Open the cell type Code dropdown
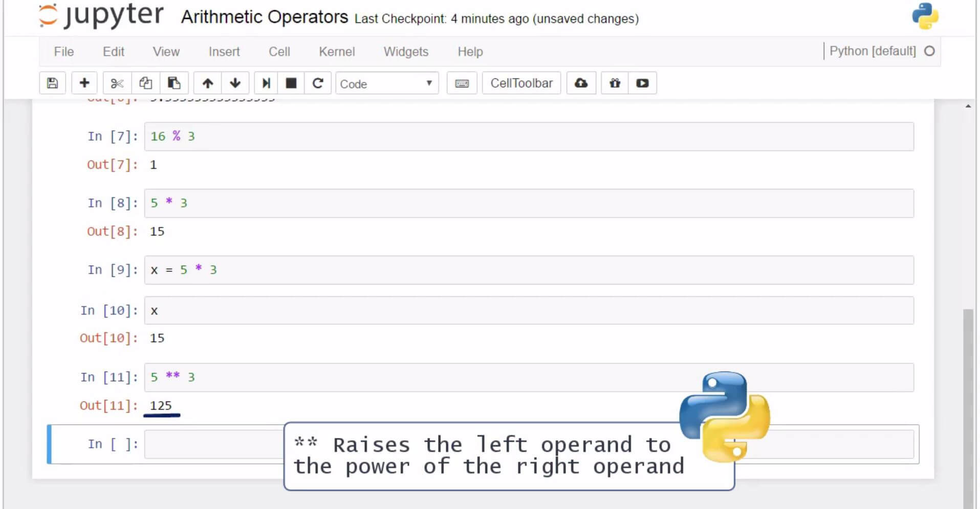Screen dimensions: 980x509 [x=387, y=83]
